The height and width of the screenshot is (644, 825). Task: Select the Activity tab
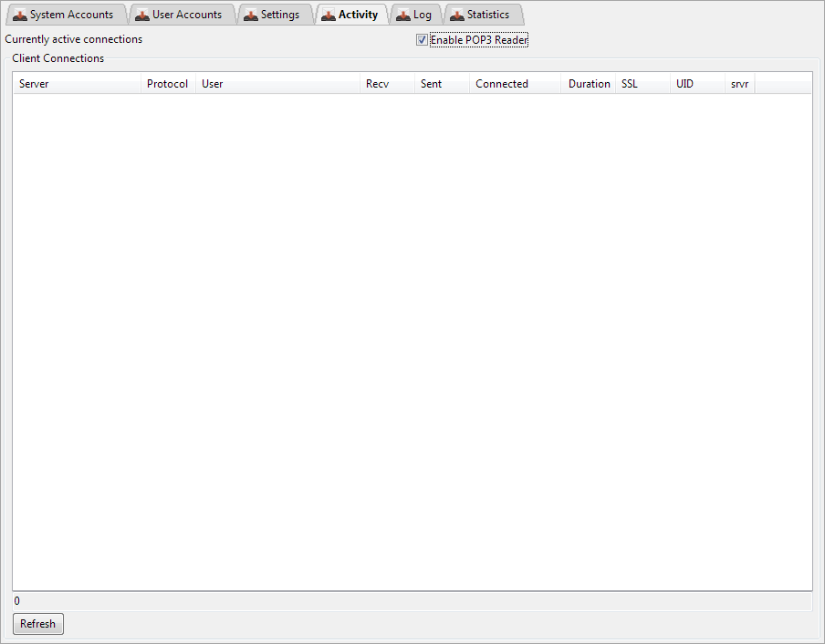[350, 15]
